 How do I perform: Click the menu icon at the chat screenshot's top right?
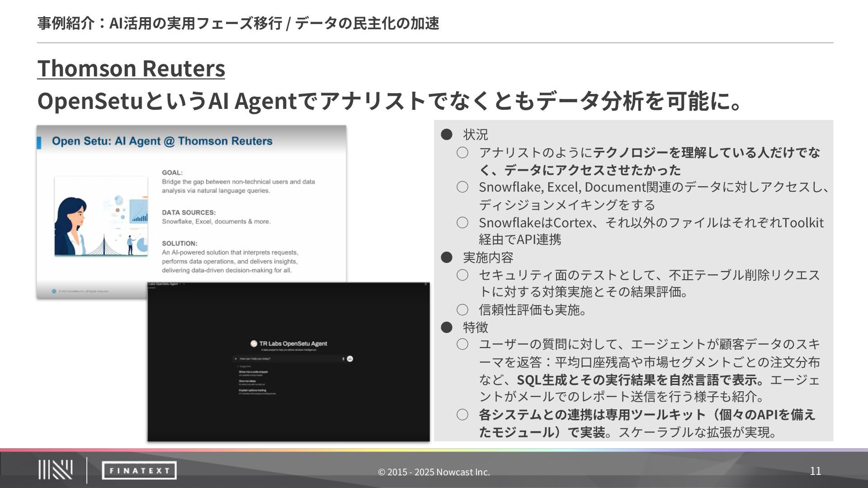426,284
